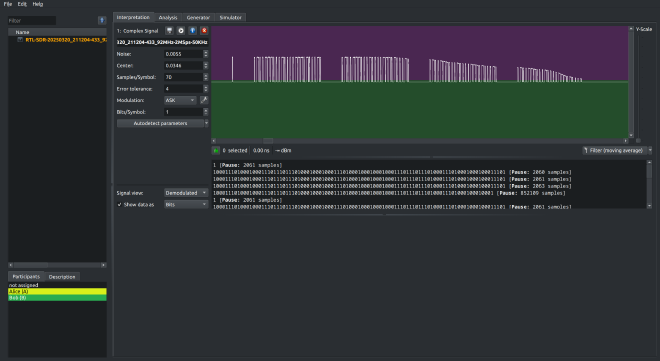Click the Name column header
The width and height of the screenshot is (660, 361).
[x=57, y=32]
